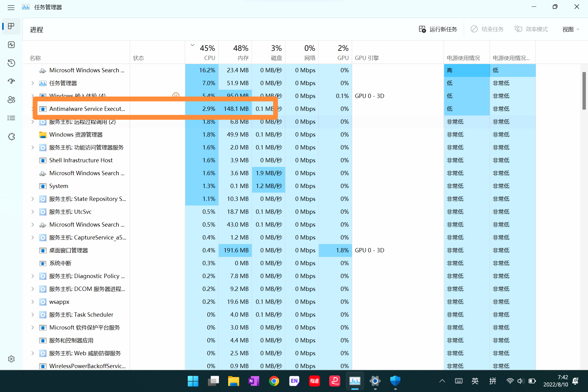Open Task Manager settings gear
Screen dimensions: 588x392
pos(11,359)
